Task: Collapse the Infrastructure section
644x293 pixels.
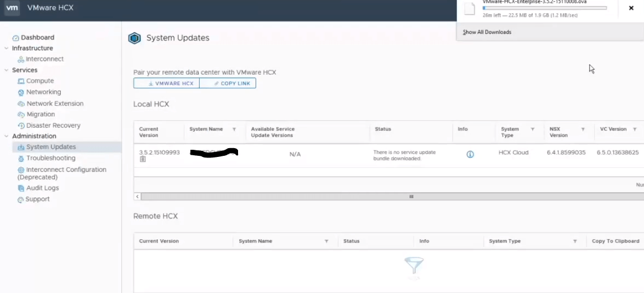Action: tap(7, 48)
